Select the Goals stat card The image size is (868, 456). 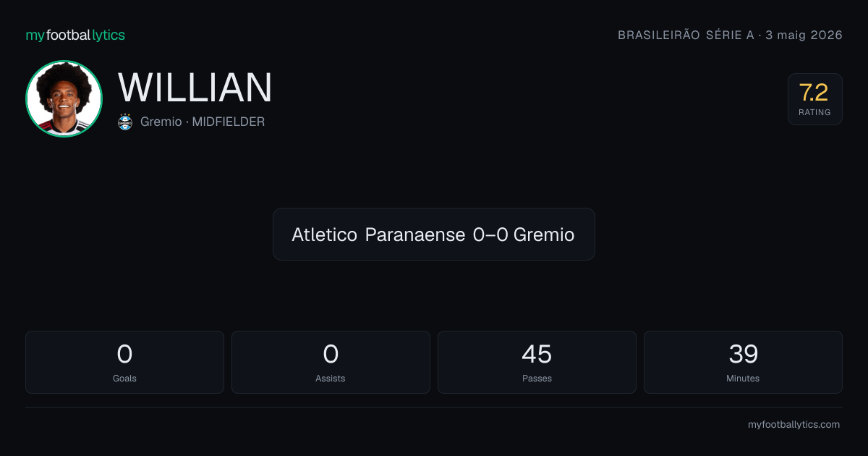[124, 362]
